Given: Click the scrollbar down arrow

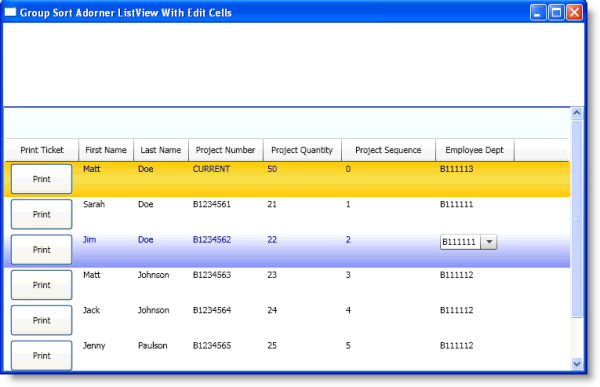Looking at the screenshot, I should [x=577, y=363].
